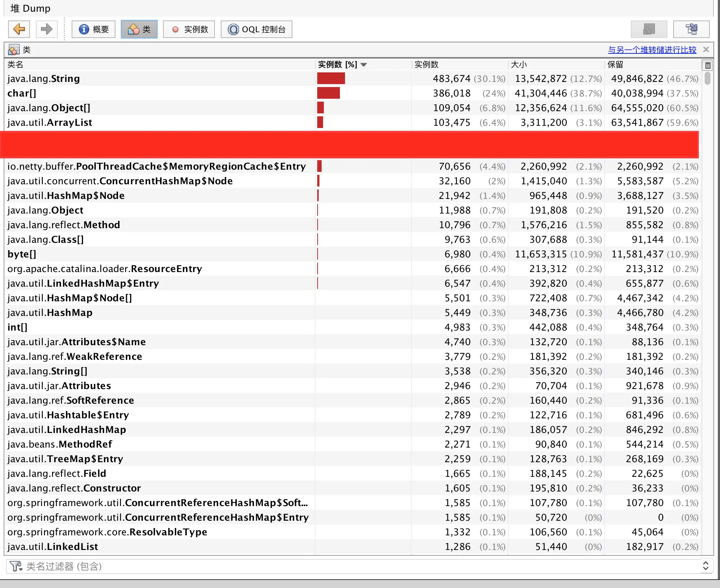Toggle the 类 classes view button
The image size is (720, 588).
tap(139, 29)
